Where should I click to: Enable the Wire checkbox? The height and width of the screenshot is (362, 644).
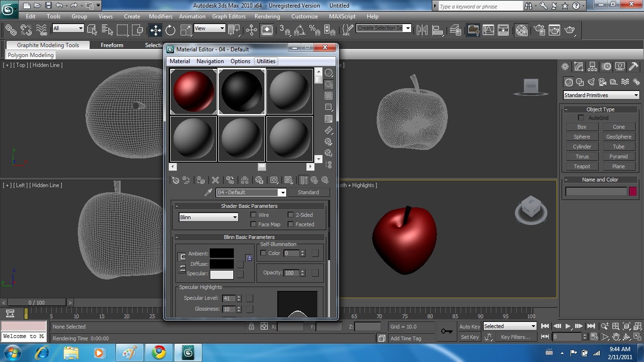pyautogui.click(x=254, y=215)
